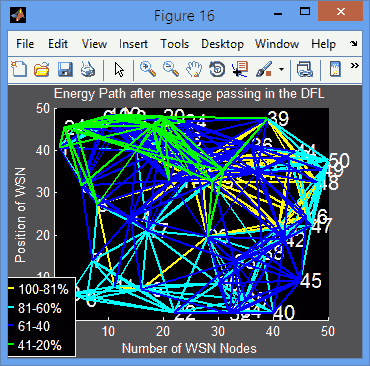Save the figure with the floppy icon

pyautogui.click(x=65, y=70)
